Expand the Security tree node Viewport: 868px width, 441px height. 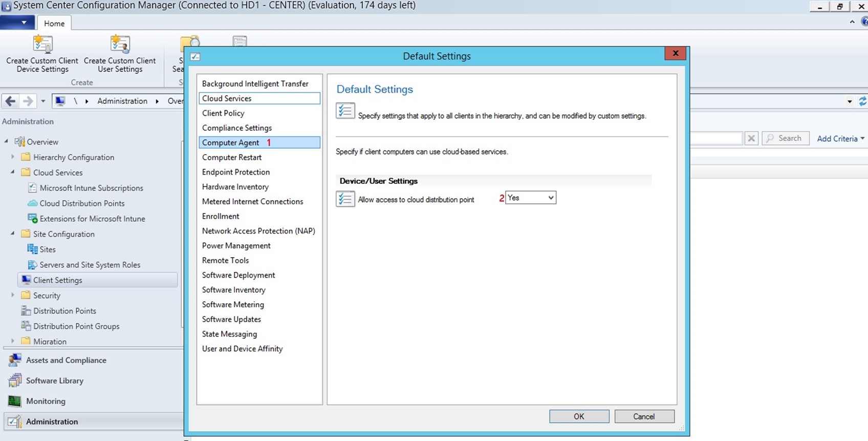pos(13,295)
